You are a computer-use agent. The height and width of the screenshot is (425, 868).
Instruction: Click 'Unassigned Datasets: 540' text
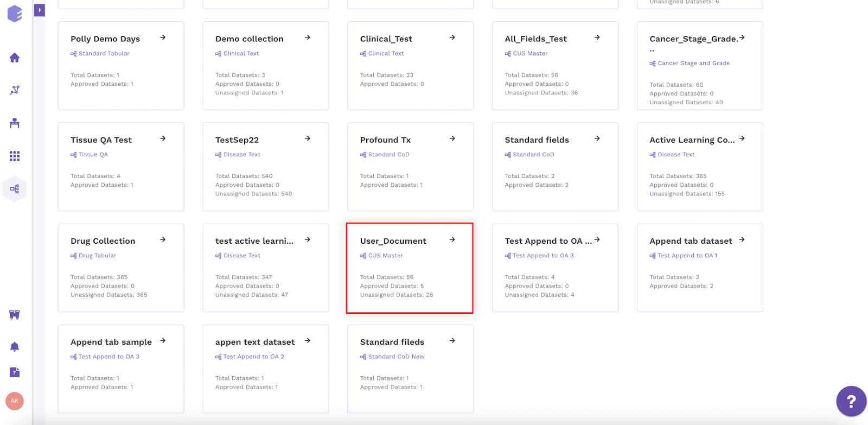coord(254,194)
